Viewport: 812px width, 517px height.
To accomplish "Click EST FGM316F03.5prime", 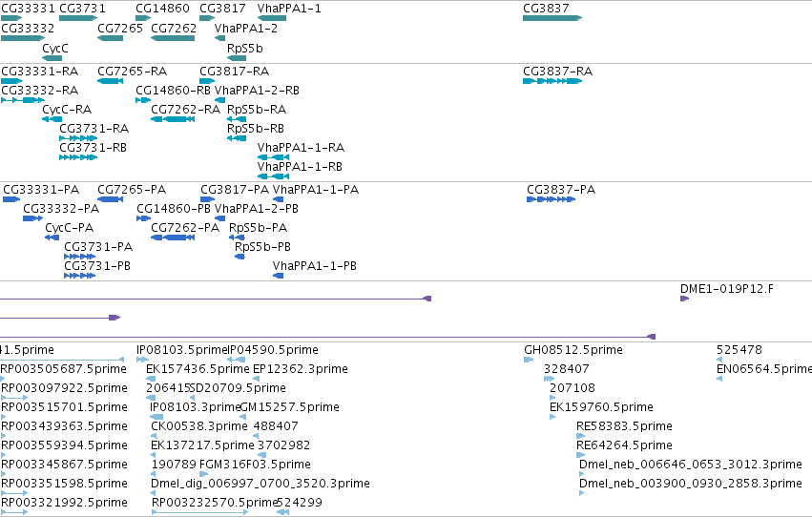I will tap(255, 465).
